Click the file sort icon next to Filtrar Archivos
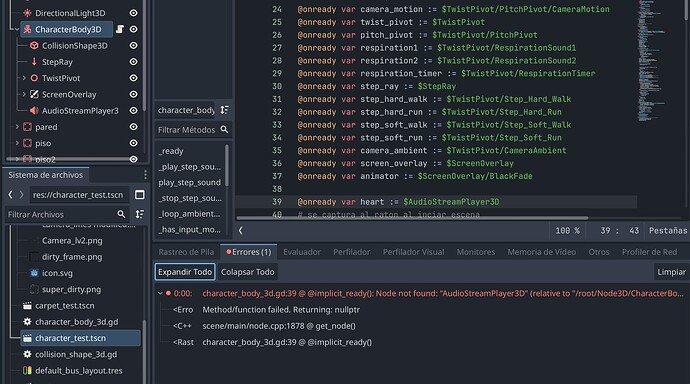 click(x=139, y=214)
